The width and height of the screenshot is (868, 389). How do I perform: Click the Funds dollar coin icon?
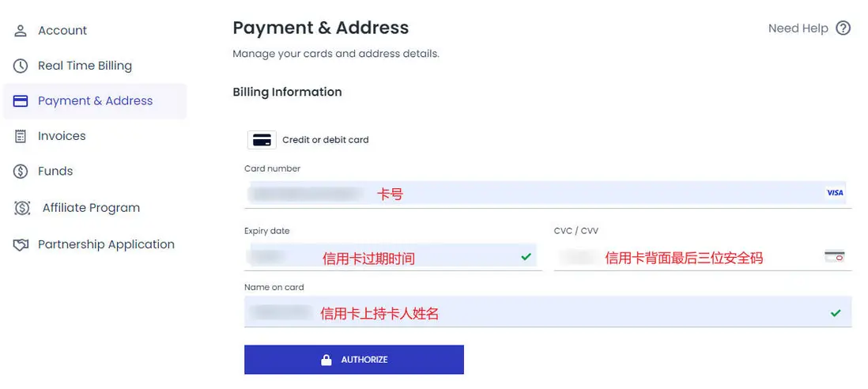pos(21,172)
